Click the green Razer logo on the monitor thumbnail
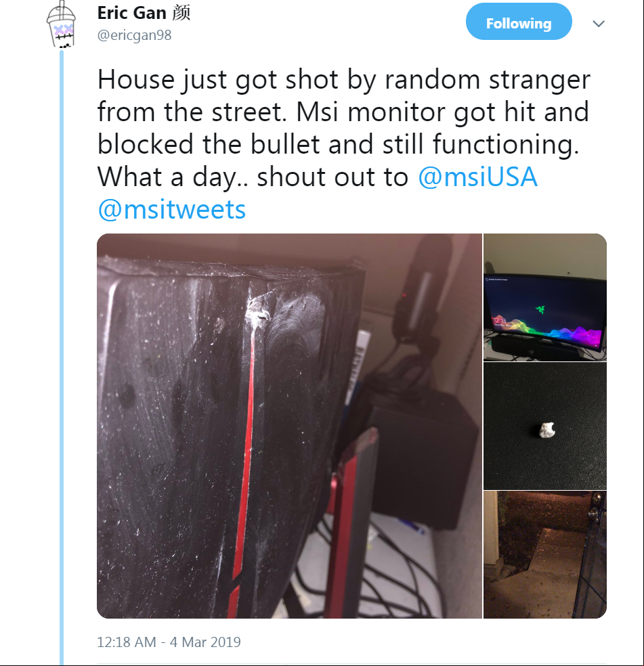The height and width of the screenshot is (666, 644). click(x=541, y=309)
